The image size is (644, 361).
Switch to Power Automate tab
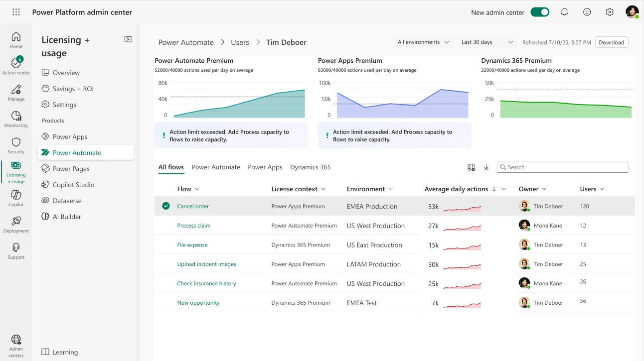pos(216,167)
